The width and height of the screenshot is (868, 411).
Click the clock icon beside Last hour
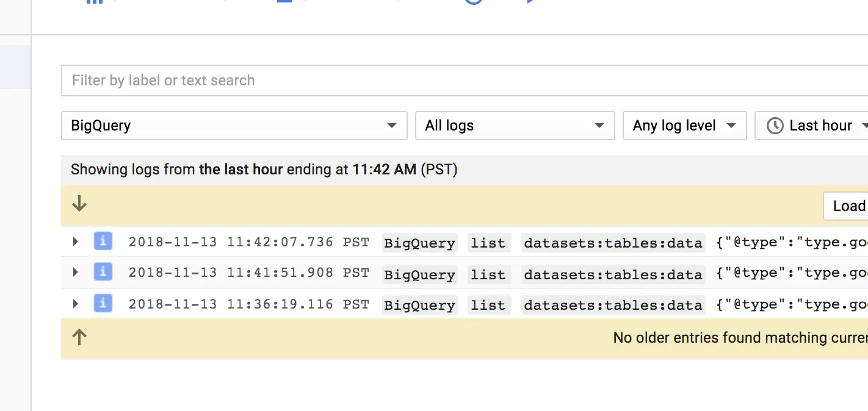[x=775, y=126]
